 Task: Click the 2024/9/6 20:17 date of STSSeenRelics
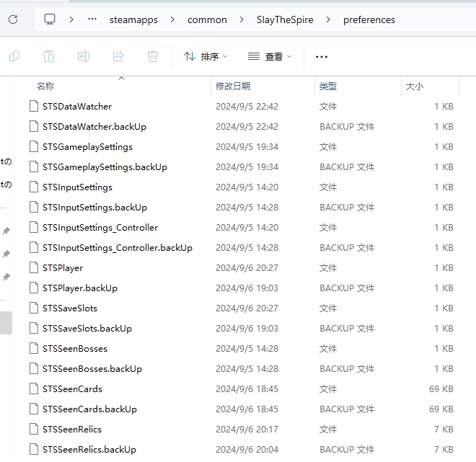click(x=247, y=430)
